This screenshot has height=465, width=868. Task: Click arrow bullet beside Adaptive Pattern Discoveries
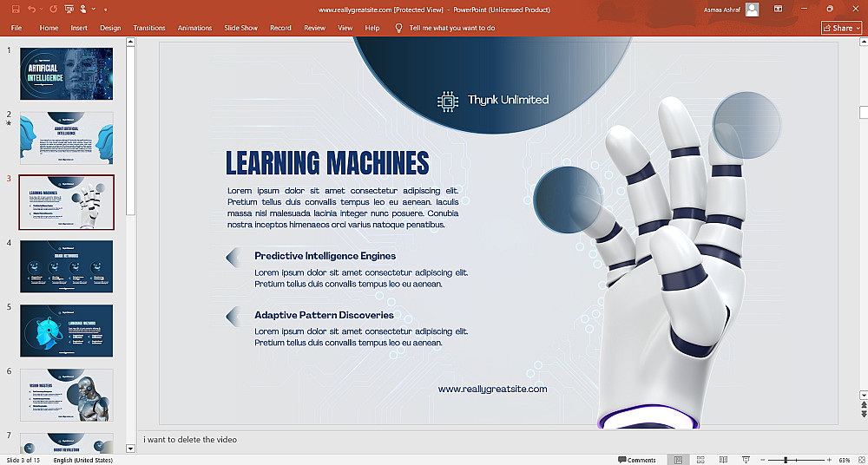tap(233, 316)
